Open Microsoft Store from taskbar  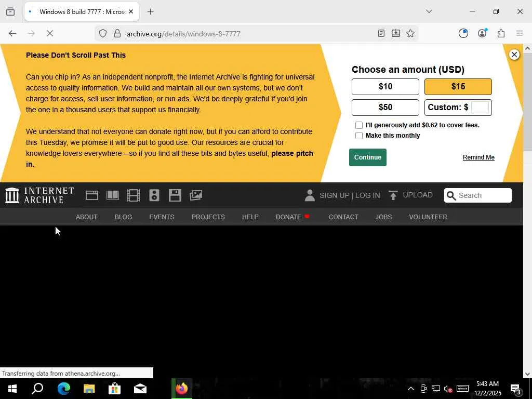tap(114, 389)
